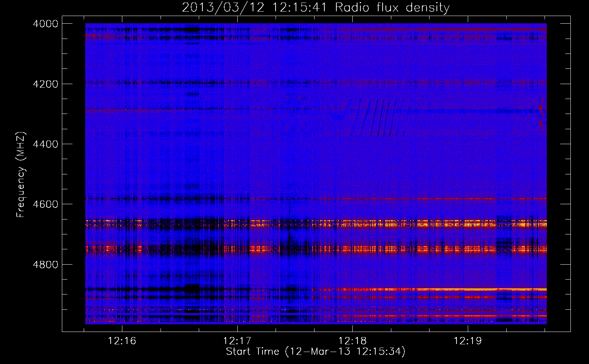Click the x-axis label "Start Time (12-Mar-13 12:15:34)"
The image size is (589, 364).
click(x=316, y=351)
